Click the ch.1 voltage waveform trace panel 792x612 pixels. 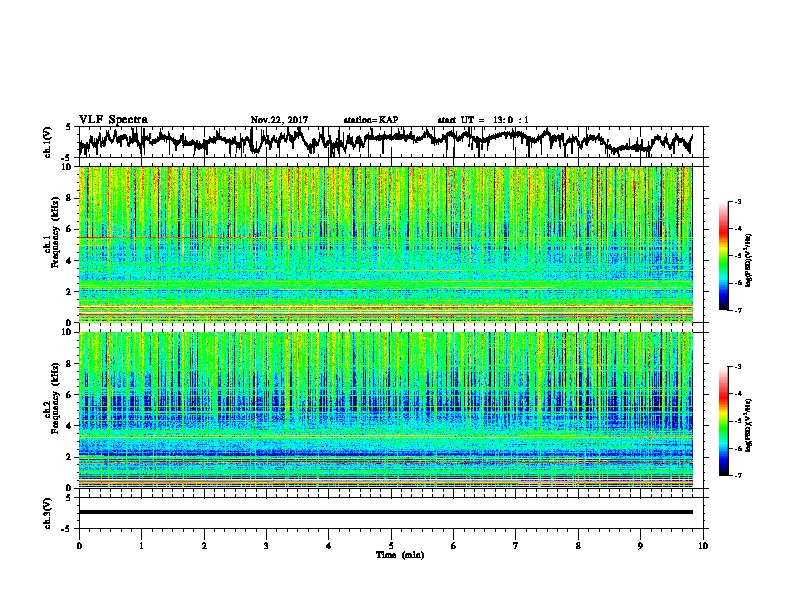pyautogui.click(x=390, y=142)
